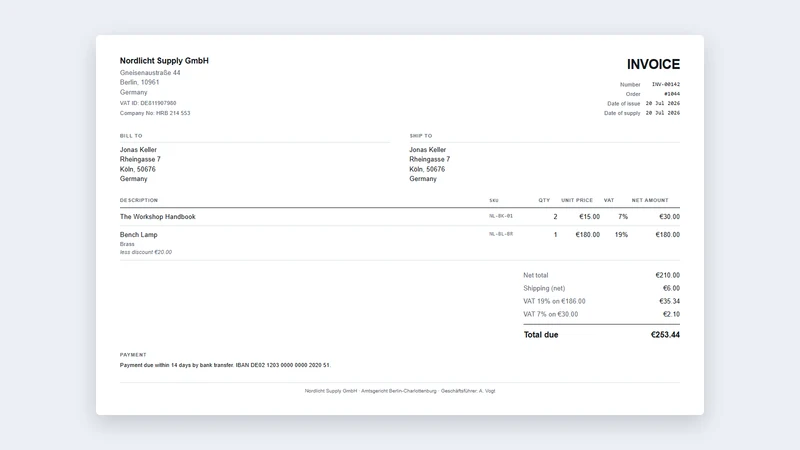Viewport: 800px width, 450px height.
Task: Click the 'Gneisenaustraße 44' street line
Action: 150,73
